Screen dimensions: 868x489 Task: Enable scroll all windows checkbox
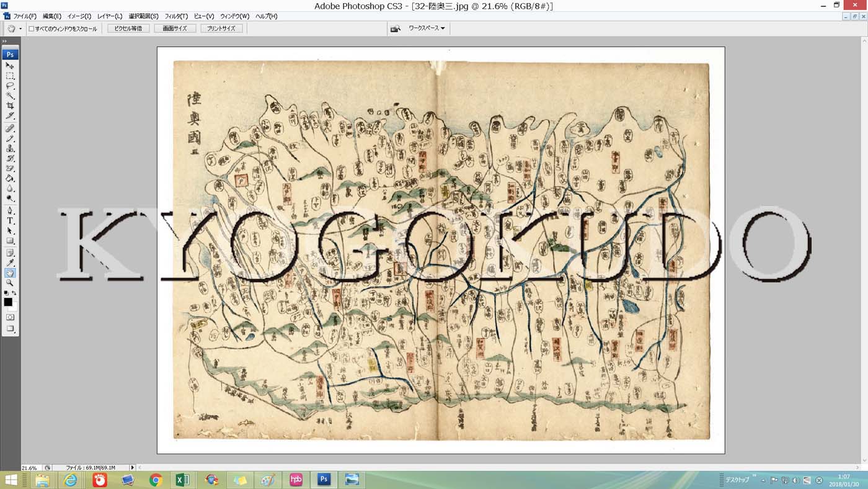click(x=32, y=29)
